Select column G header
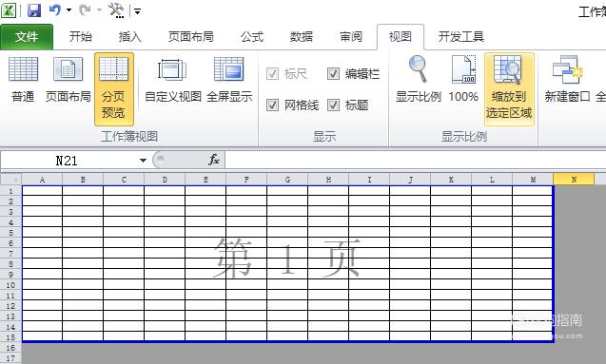The width and height of the screenshot is (606, 364). [x=287, y=180]
